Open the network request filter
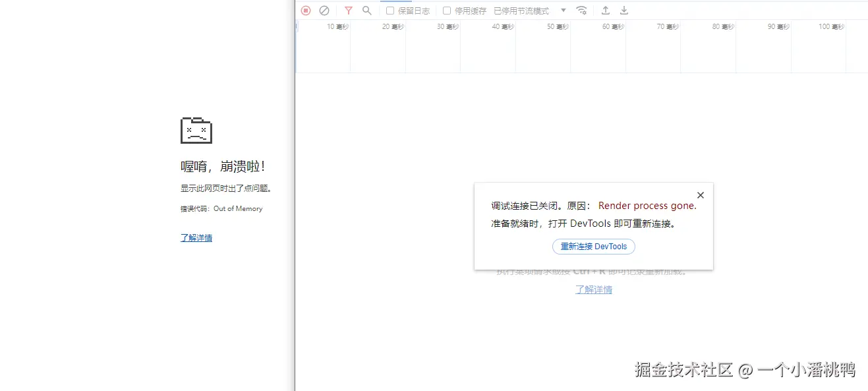 (349, 10)
